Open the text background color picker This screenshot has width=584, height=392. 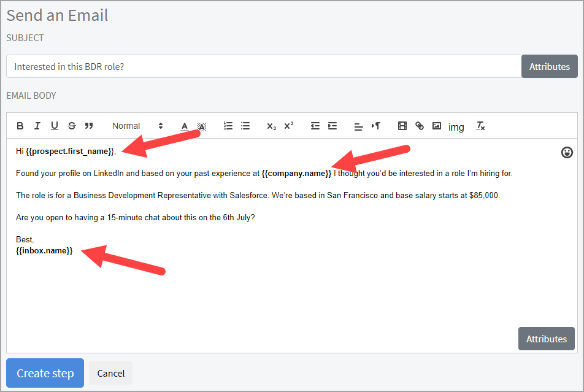(x=202, y=126)
